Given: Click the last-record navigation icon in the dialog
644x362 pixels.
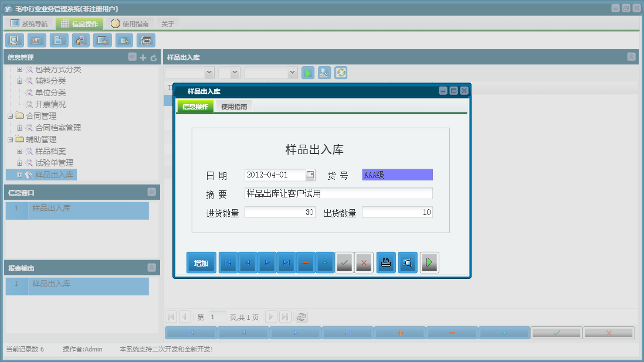Looking at the screenshot, I should pos(286,262).
